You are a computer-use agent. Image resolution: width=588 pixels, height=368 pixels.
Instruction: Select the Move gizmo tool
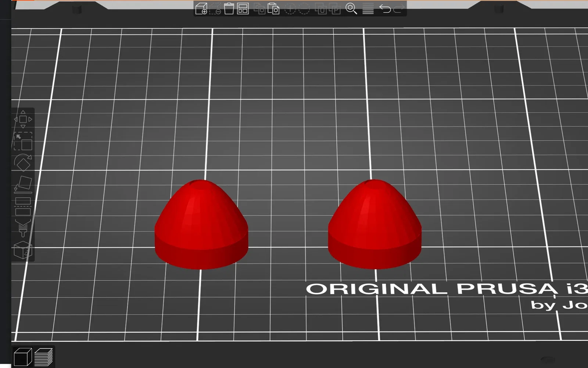coord(23,119)
